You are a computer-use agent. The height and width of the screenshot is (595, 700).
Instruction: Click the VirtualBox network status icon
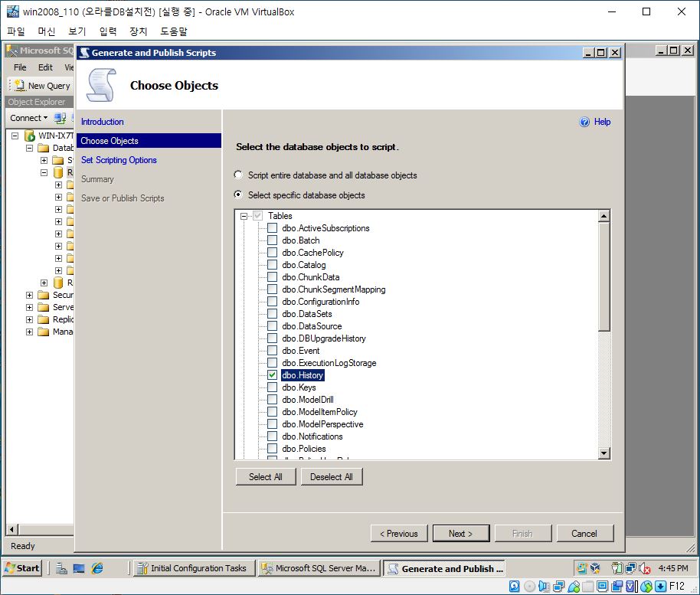(558, 586)
